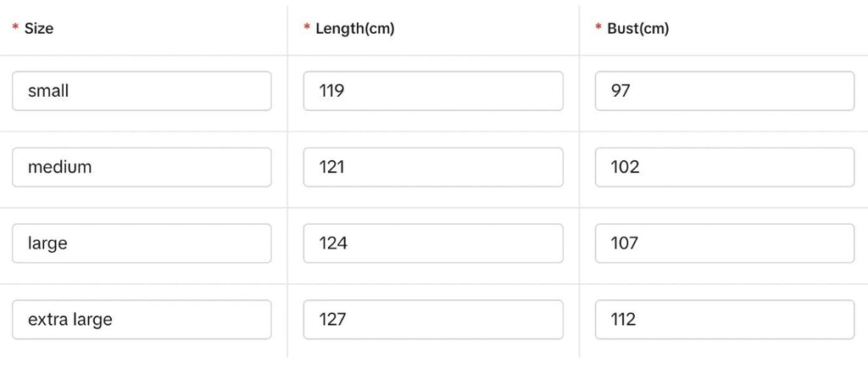Click the Bust field with value 112
The width and height of the screenshot is (868, 380).
point(725,320)
